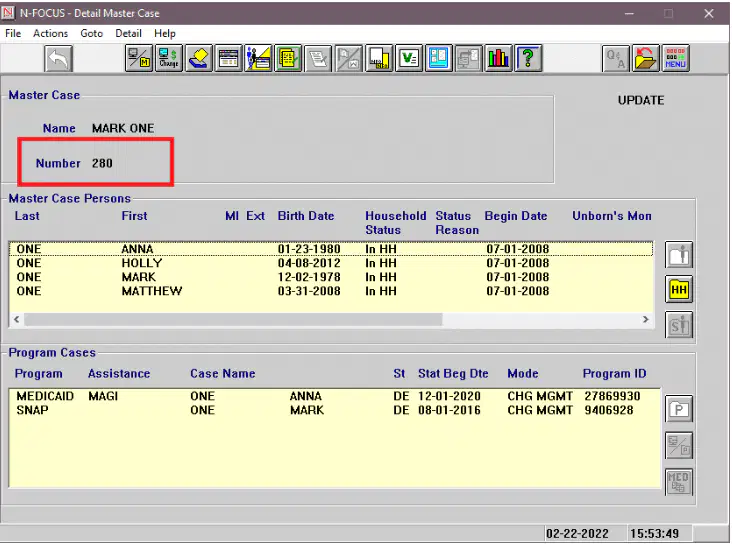Click the Birth Date column header
Viewport: 732px width, 544px height.
[x=306, y=216]
